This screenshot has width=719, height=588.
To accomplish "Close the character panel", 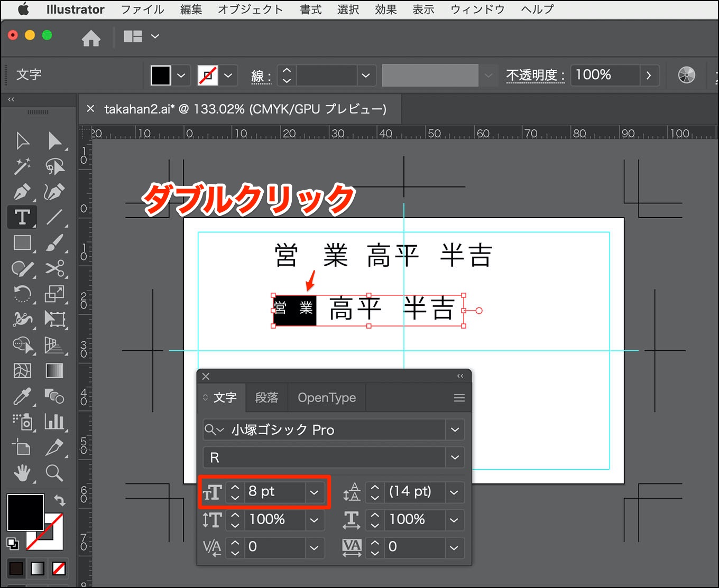I will pos(206,376).
